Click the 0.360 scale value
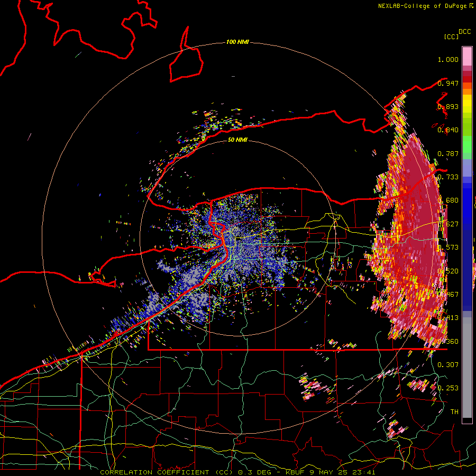This screenshot has height=476, width=476. click(448, 341)
